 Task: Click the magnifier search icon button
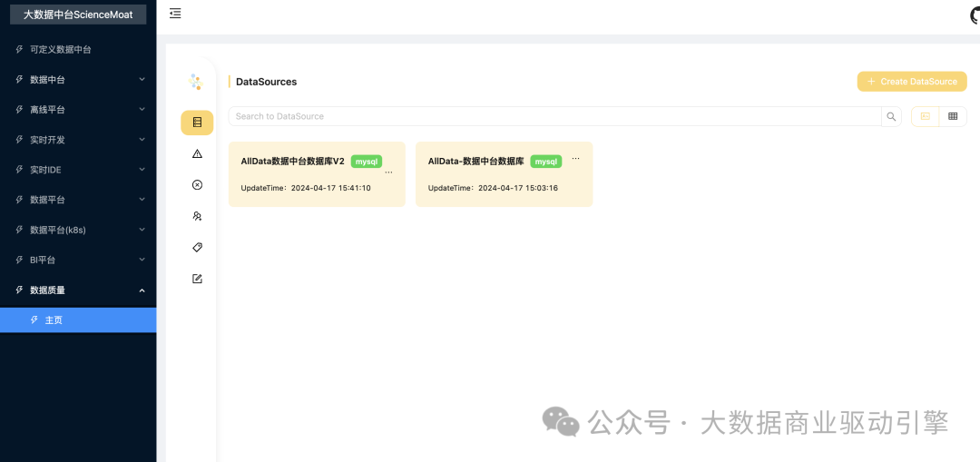click(x=891, y=116)
